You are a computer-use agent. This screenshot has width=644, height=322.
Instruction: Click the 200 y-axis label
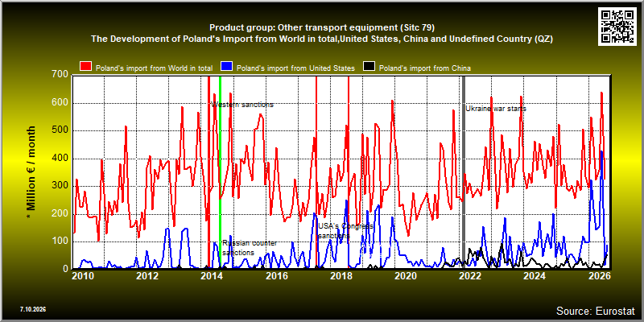(x=60, y=214)
